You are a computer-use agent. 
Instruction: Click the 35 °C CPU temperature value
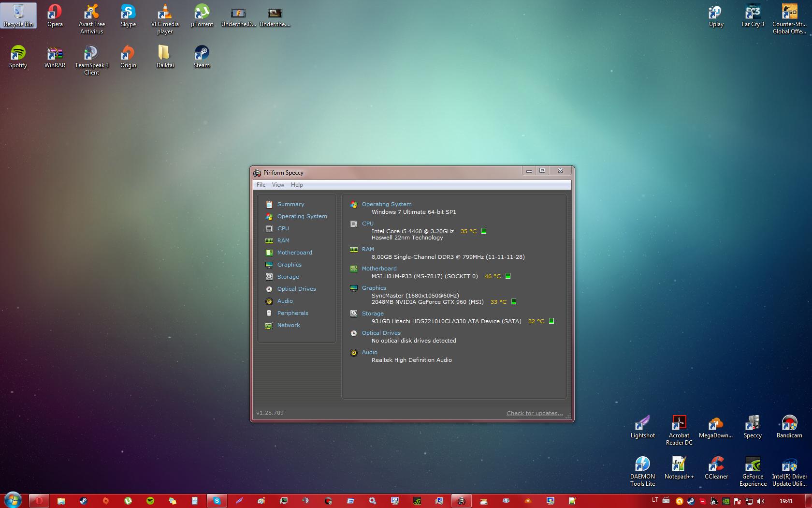click(468, 231)
